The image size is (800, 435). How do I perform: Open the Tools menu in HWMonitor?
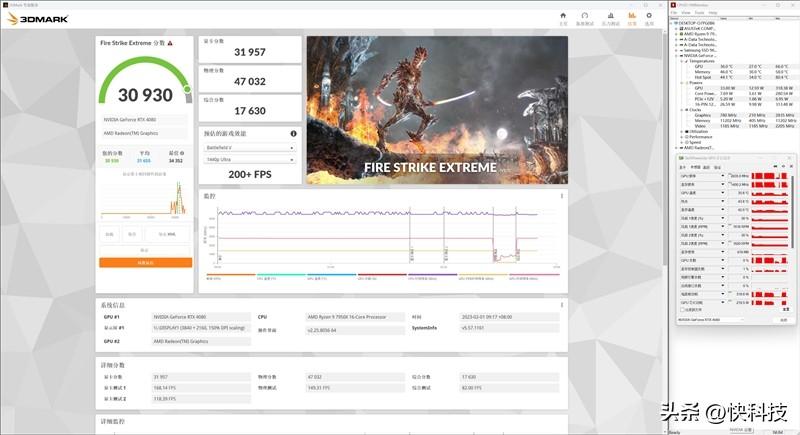701,11
